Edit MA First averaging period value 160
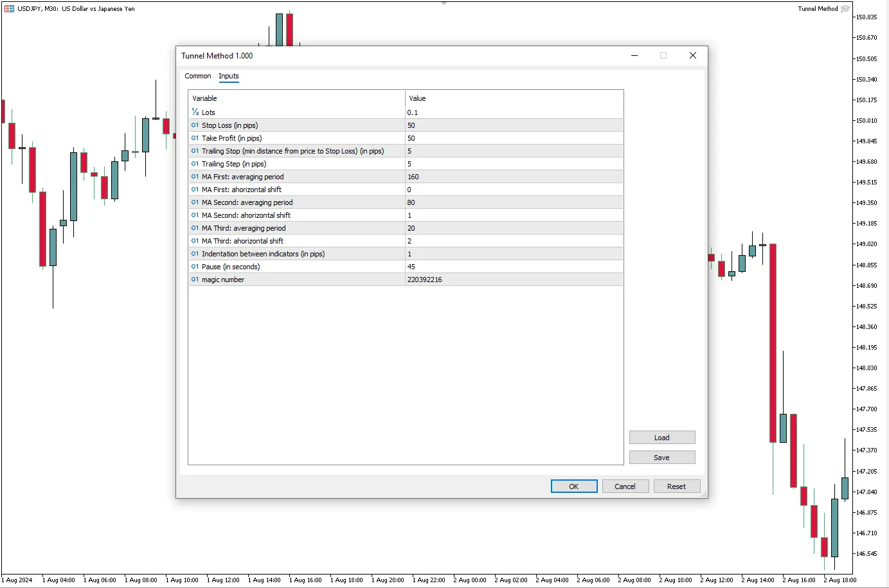The height and width of the screenshot is (588, 889). coord(514,177)
